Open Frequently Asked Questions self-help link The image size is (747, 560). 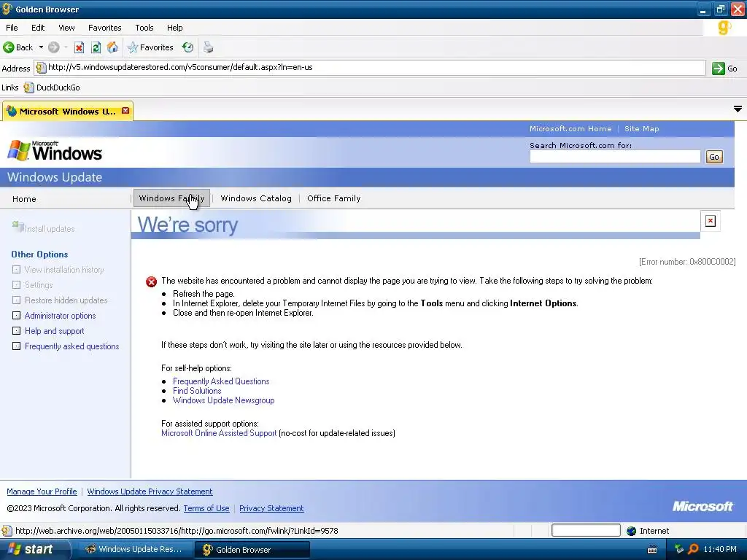pos(221,381)
